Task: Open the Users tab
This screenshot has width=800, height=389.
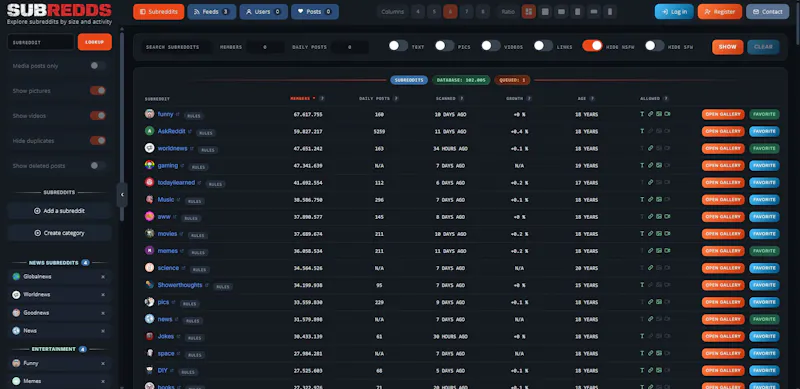Action: click(264, 11)
